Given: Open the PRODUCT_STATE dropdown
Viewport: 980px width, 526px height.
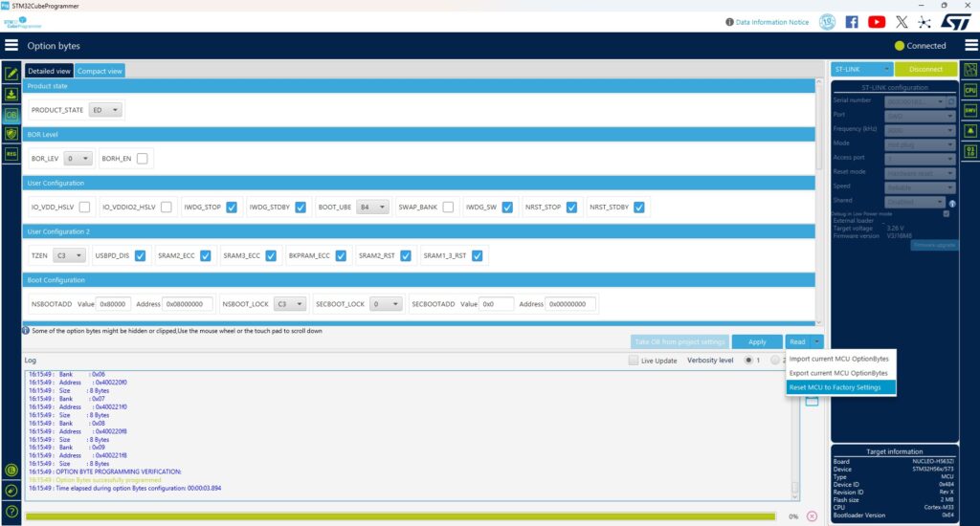Looking at the screenshot, I should pos(105,110).
